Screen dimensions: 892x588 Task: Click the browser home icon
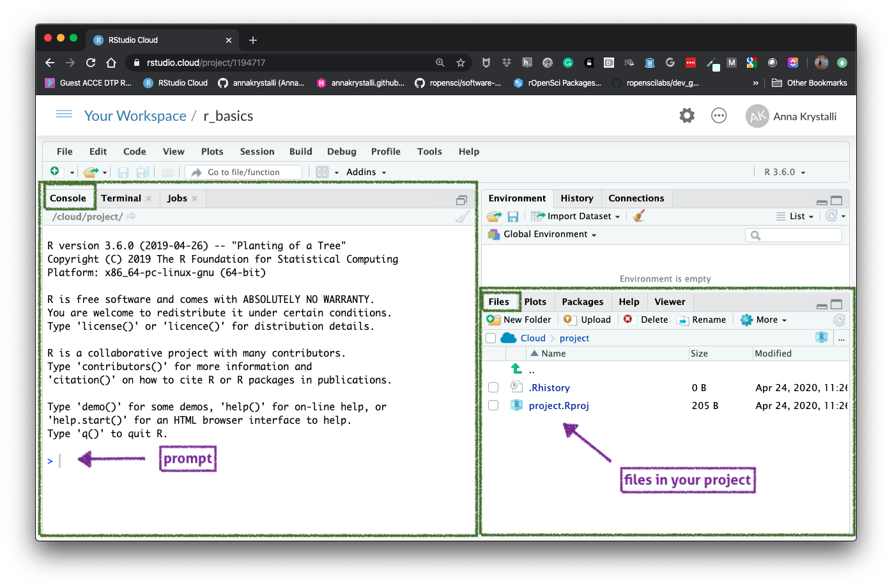tap(111, 63)
